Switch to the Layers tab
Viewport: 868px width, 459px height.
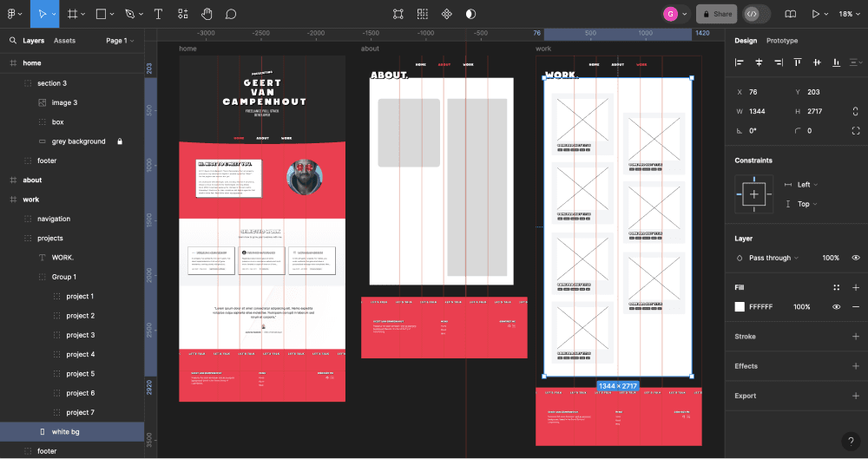(x=33, y=41)
